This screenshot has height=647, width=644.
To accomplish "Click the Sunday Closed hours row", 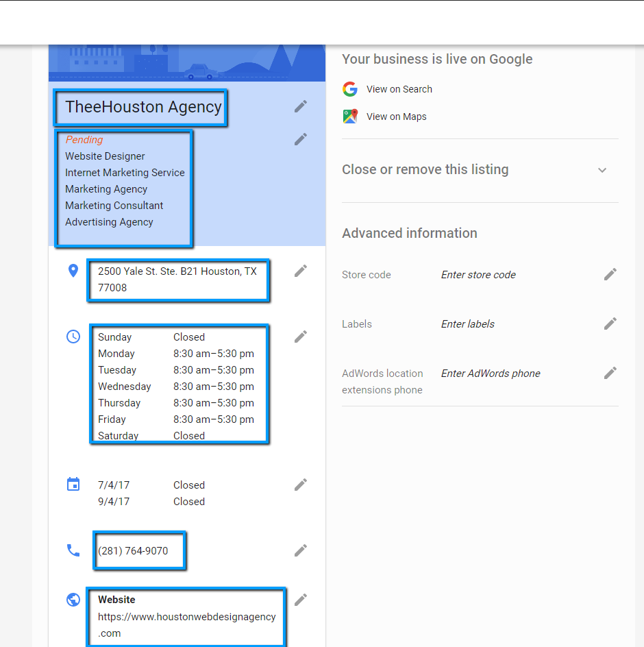I will point(151,337).
